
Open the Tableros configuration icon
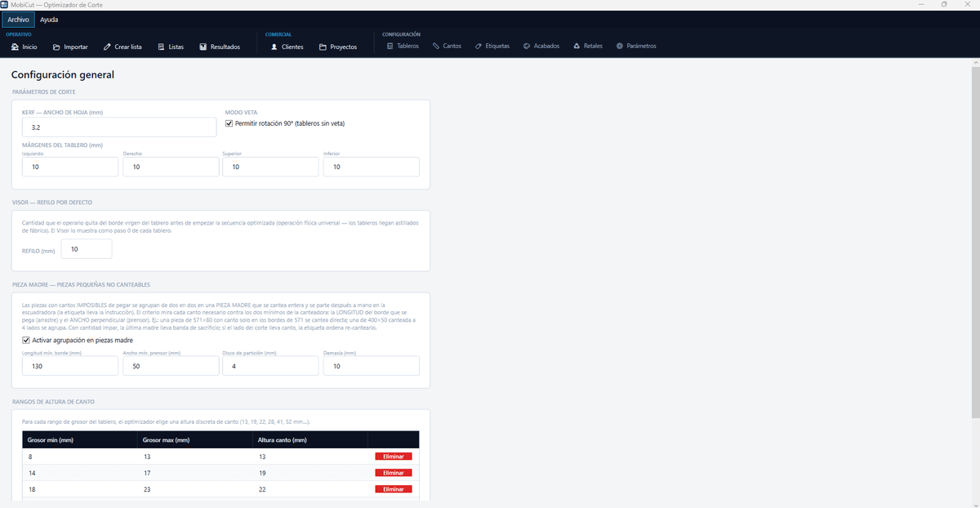390,46
